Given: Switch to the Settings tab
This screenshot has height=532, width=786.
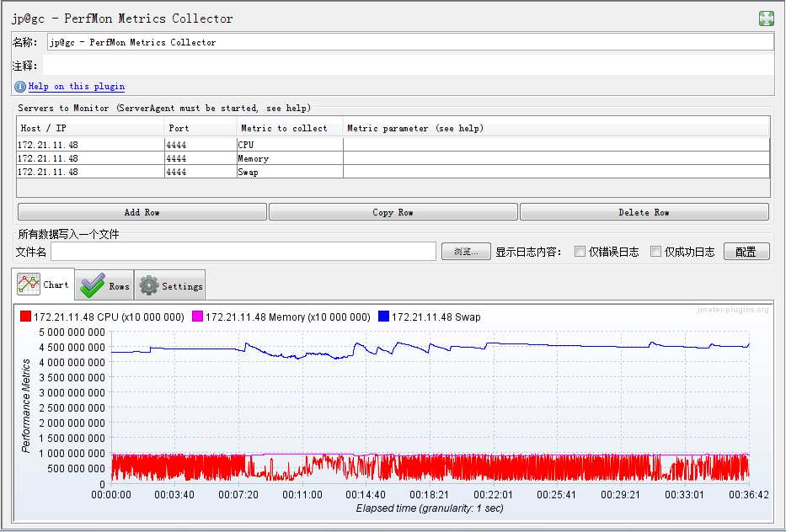Looking at the screenshot, I should pos(170,285).
